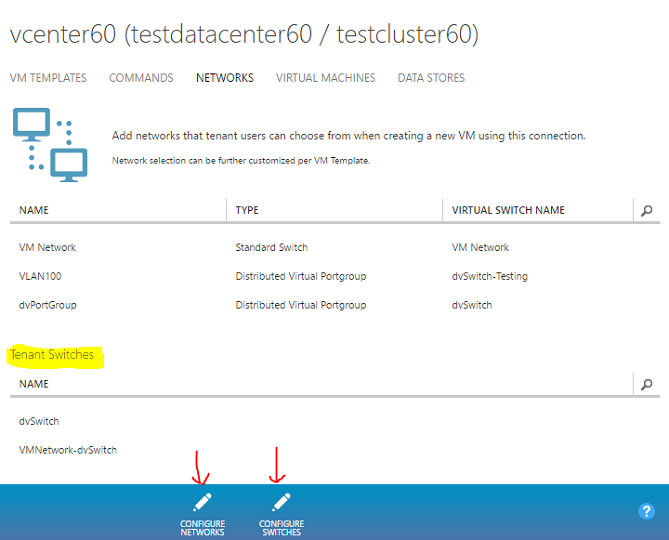The height and width of the screenshot is (540, 669).
Task: Click the dvSwitch-Testing switch name cell
Action: (490, 276)
